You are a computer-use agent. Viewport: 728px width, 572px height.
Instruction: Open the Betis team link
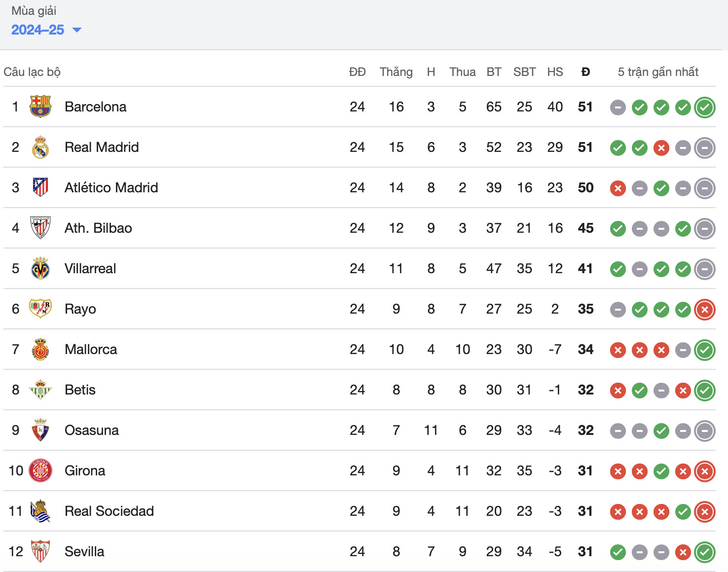click(x=80, y=390)
